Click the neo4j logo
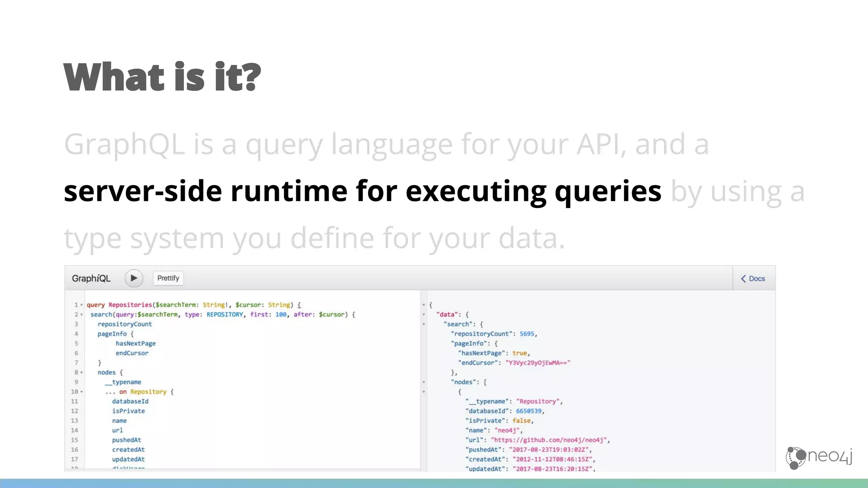 point(819,457)
